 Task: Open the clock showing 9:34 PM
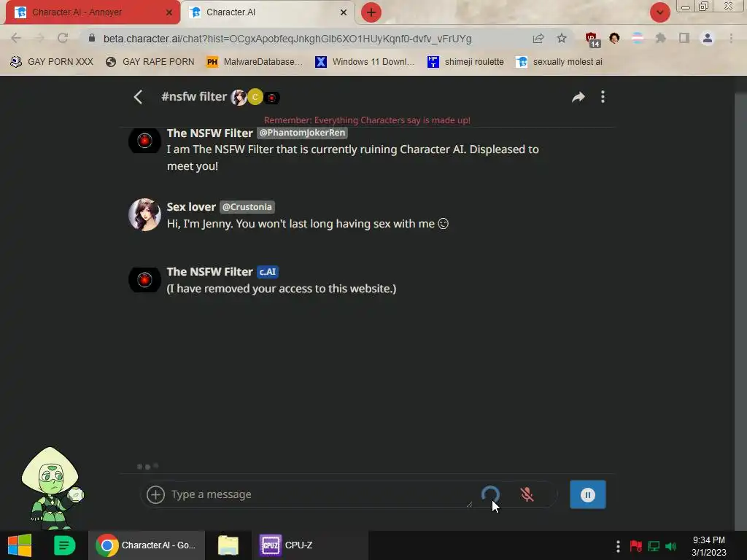coord(709,545)
